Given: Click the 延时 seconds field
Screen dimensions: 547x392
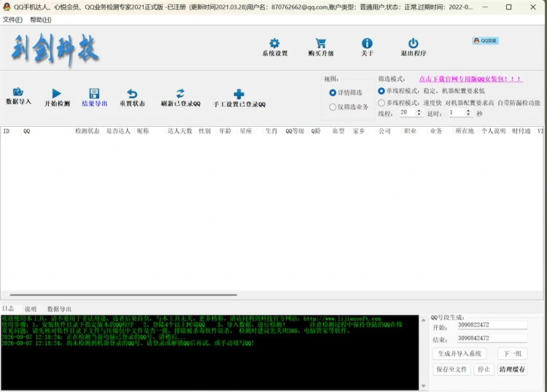Looking at the screenshot, I should click(457, 112).
